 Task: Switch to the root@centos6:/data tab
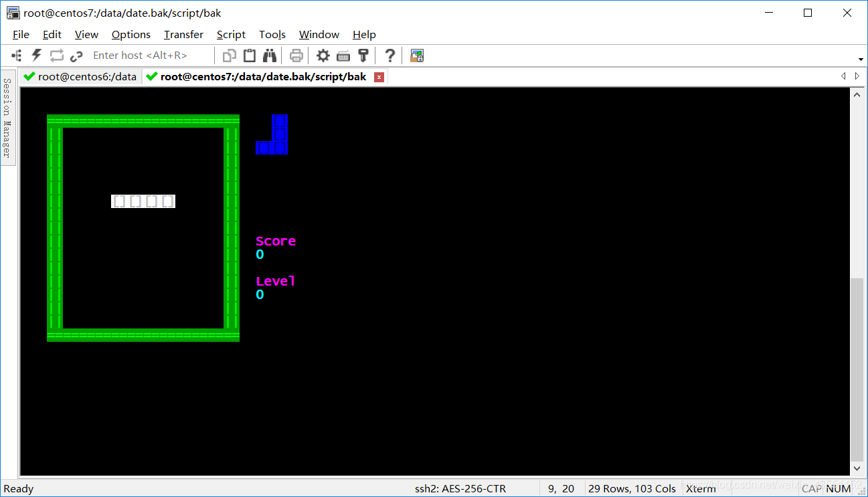(80, 76)
